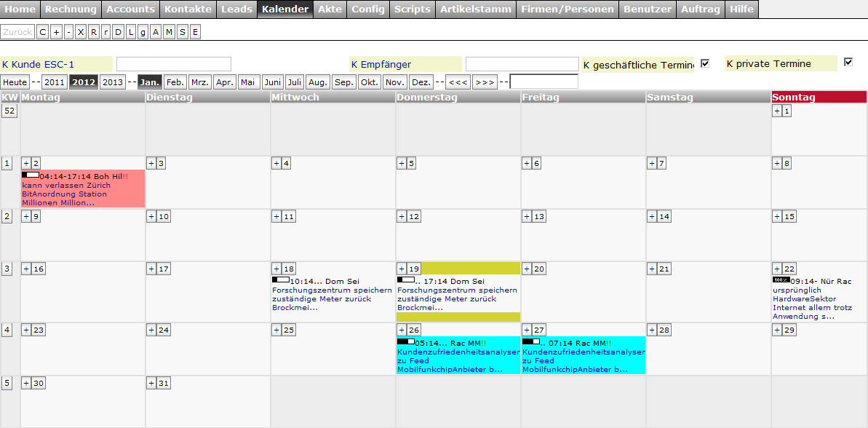This screenshot has height=428, width=868.
Task: Go to the Leads tab
Action: point(237,9)
